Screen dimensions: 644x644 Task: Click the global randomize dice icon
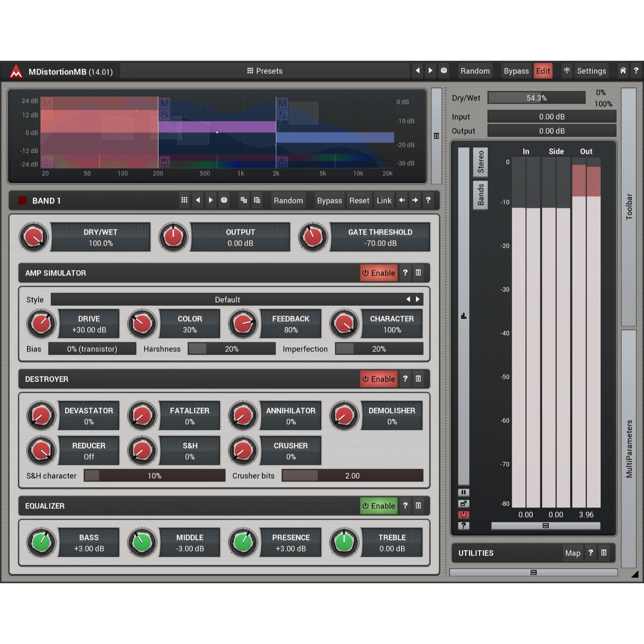coord(444,70)
